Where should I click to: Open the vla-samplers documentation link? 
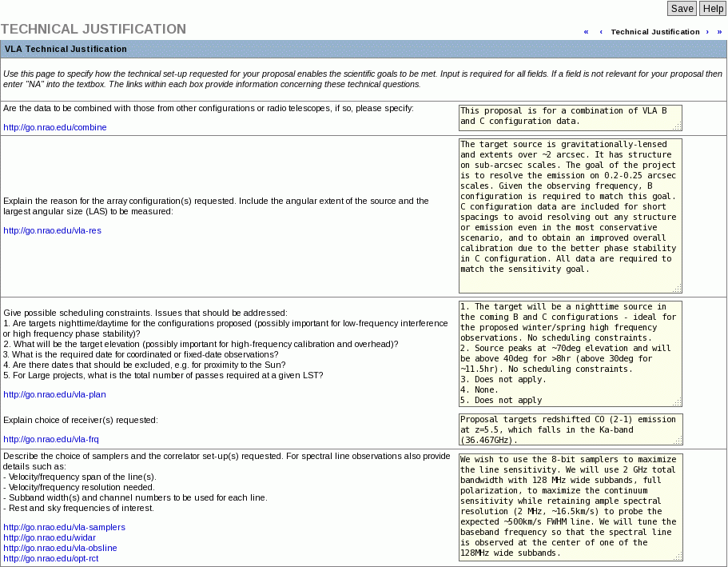(64, 527)
